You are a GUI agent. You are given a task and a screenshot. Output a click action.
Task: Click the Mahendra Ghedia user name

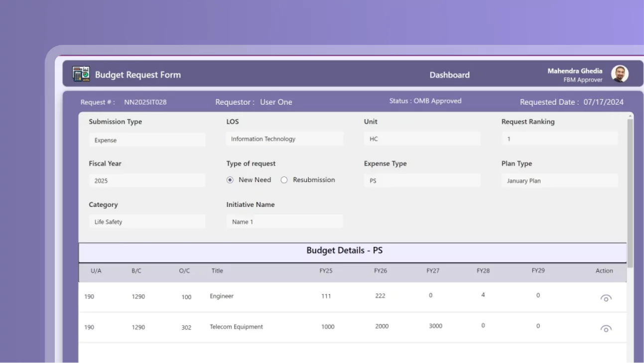coord(575,71)
